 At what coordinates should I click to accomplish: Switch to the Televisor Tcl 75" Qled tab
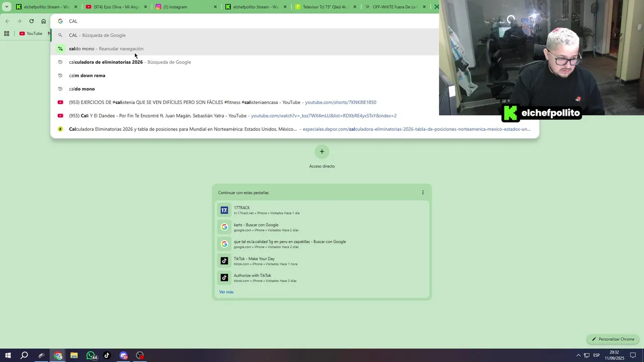coord(326,7)
